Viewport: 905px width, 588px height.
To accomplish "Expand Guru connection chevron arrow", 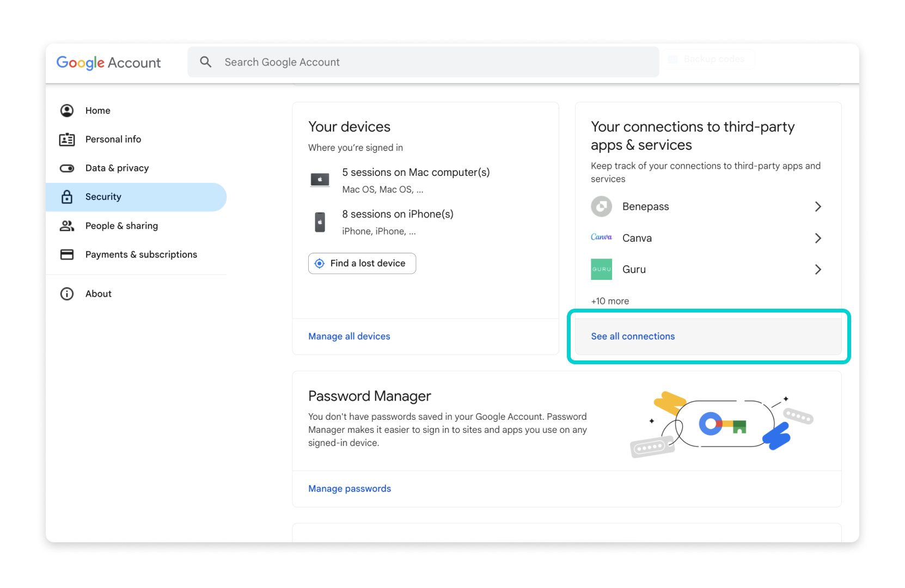I will 817,269.
